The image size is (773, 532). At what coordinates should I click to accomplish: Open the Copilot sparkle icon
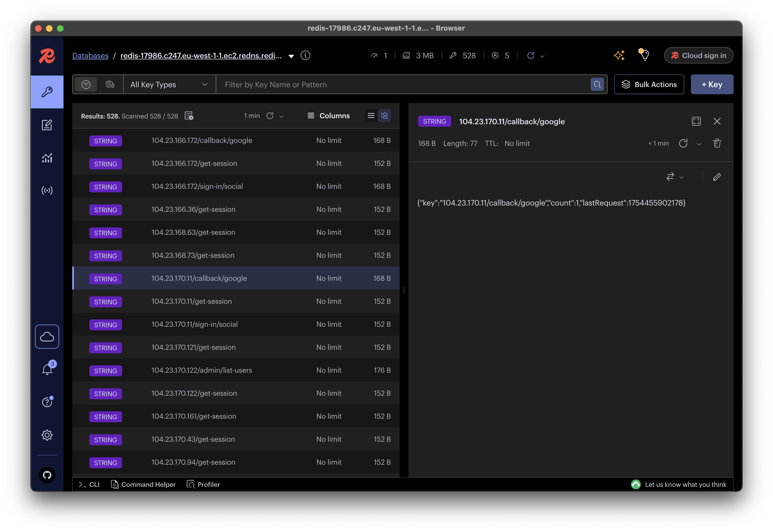(x=619, y=55)
